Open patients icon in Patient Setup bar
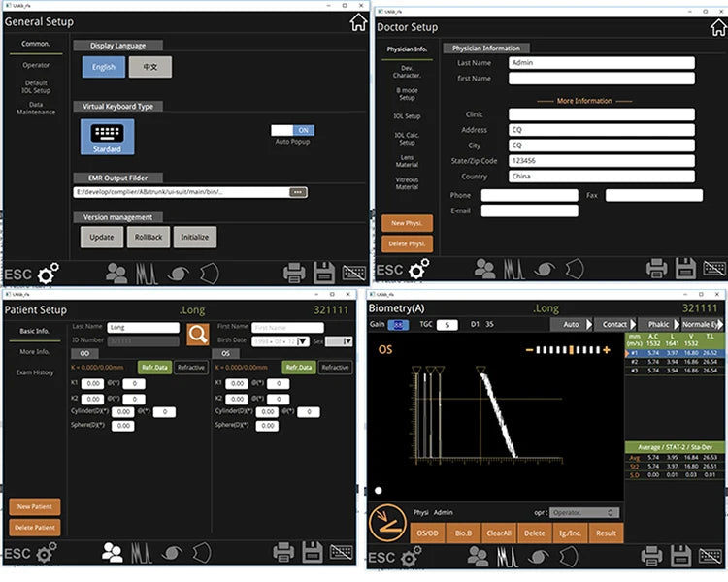 pyautogui.click(x=114, y=553)
